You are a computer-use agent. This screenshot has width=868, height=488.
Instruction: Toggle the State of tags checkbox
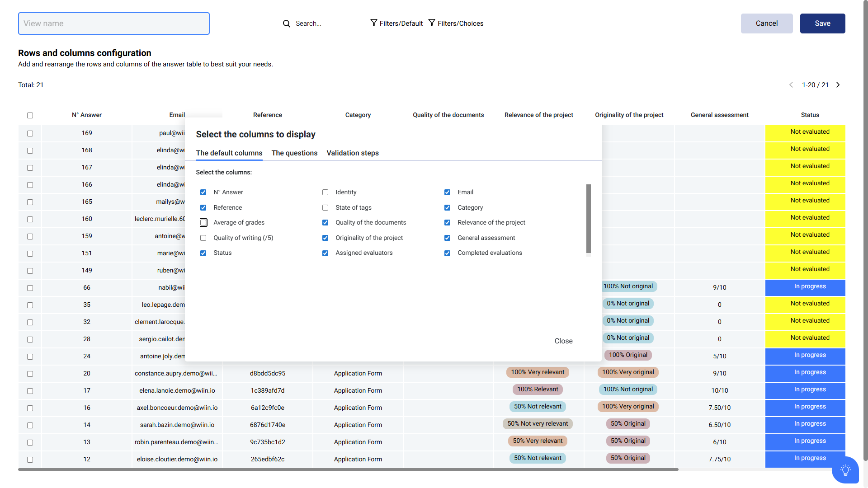point(325,208)
